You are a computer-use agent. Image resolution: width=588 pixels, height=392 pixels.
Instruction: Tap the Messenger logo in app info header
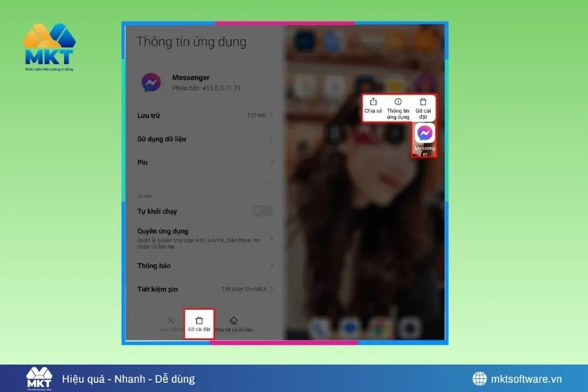(152, 82)
